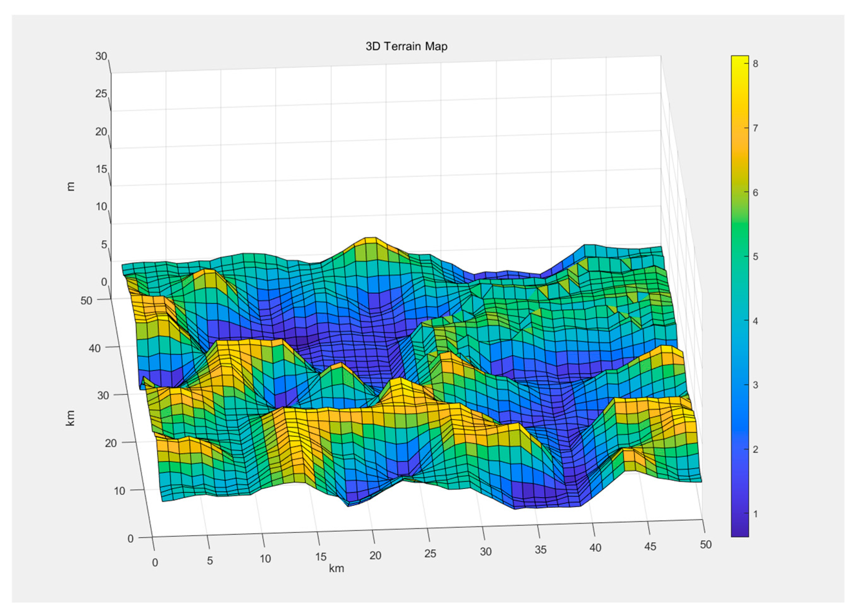
Task: Click the colorbar tick label 1
Action: pos(755,514)
